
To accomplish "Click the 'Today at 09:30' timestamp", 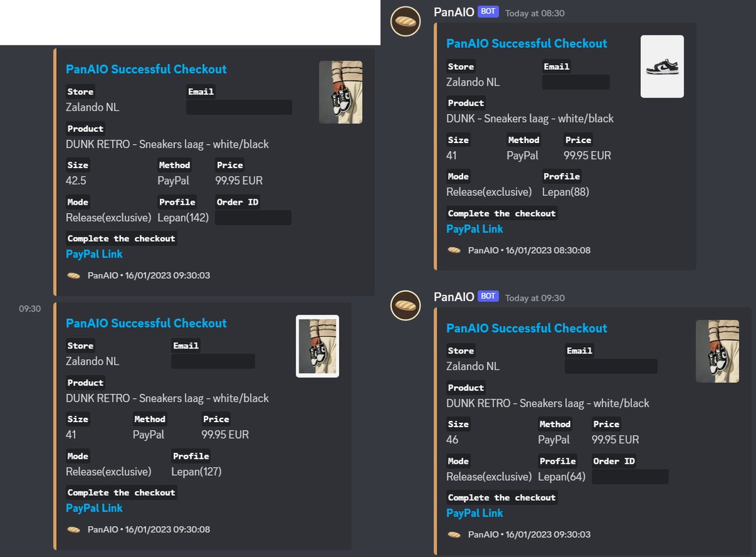I will pyautogui.click(x=535, y=297).
